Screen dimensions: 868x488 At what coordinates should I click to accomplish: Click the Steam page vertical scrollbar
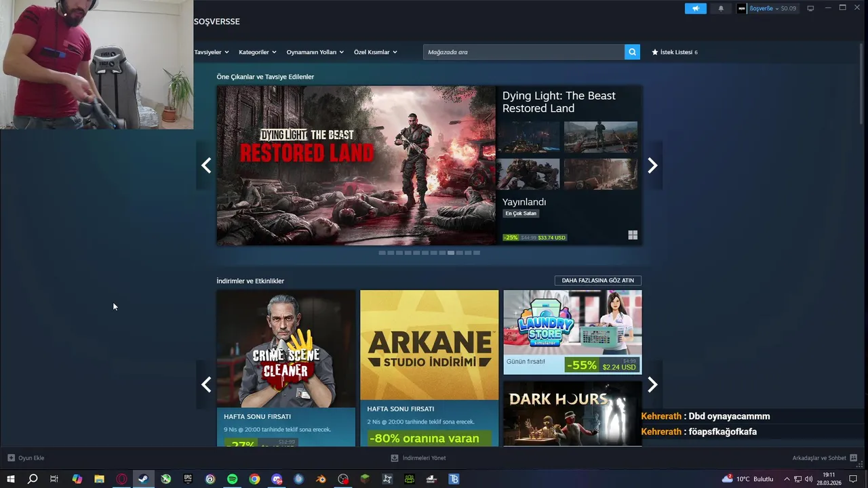(x=861, y=83)
